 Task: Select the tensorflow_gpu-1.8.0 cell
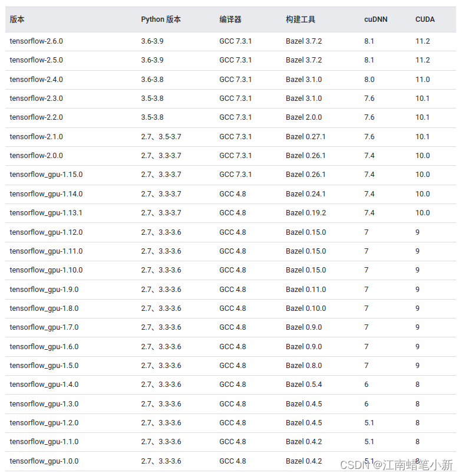44,308
